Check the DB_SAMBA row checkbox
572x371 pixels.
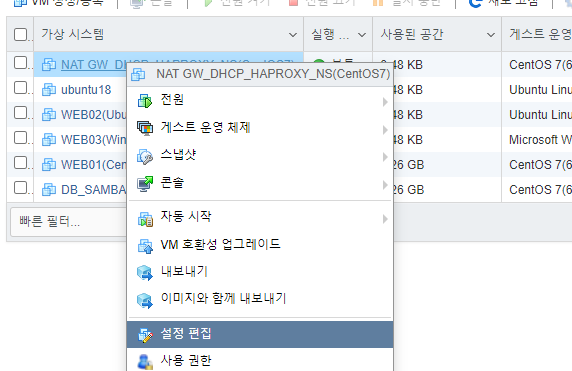pyautogui.click(x=20, y=188)
